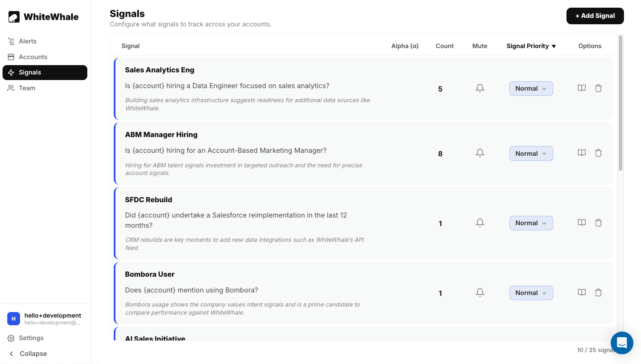Click the Sales Analytics Eng title

[160, 70]
